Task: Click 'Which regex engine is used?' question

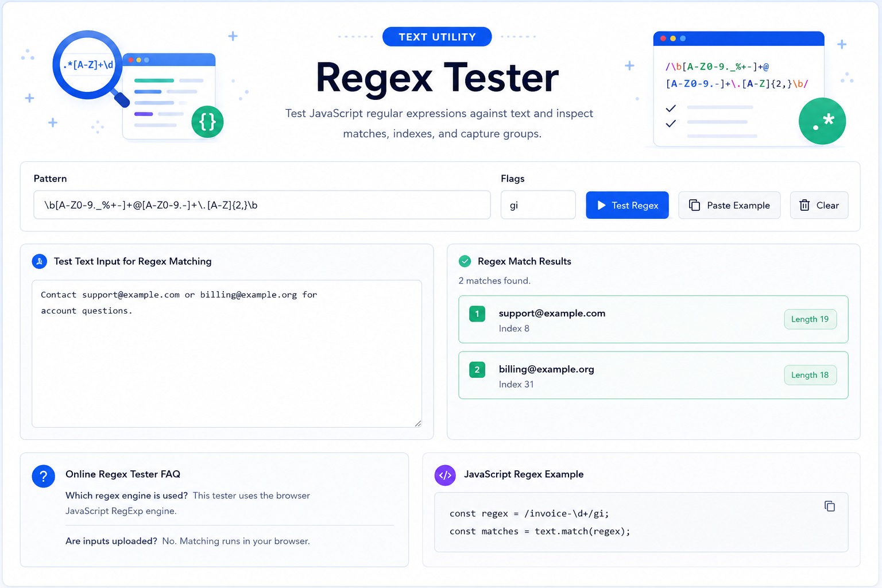Action: point(127,496)
